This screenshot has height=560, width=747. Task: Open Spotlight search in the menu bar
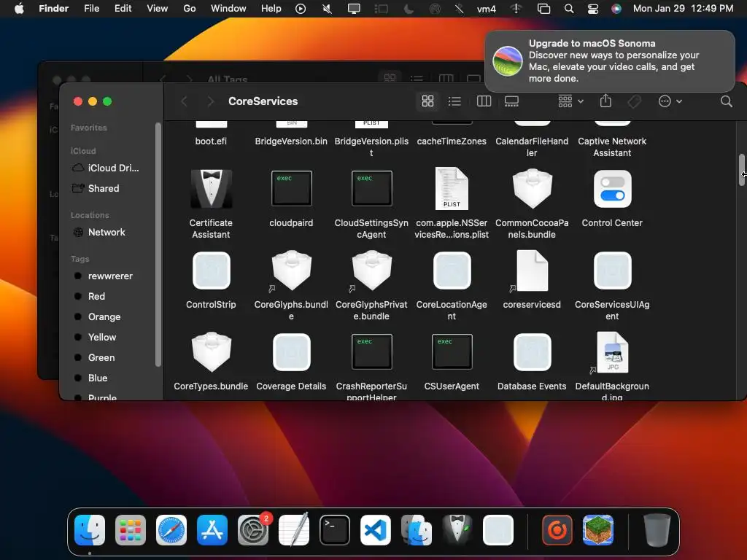coord(569,9)
